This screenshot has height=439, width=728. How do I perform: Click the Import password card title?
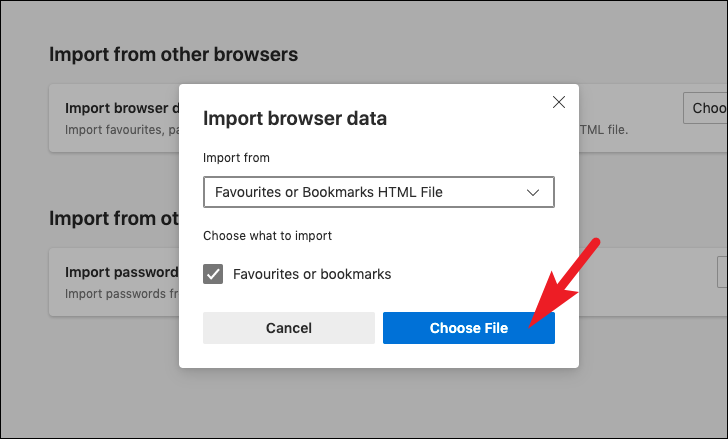coord(122,272)
